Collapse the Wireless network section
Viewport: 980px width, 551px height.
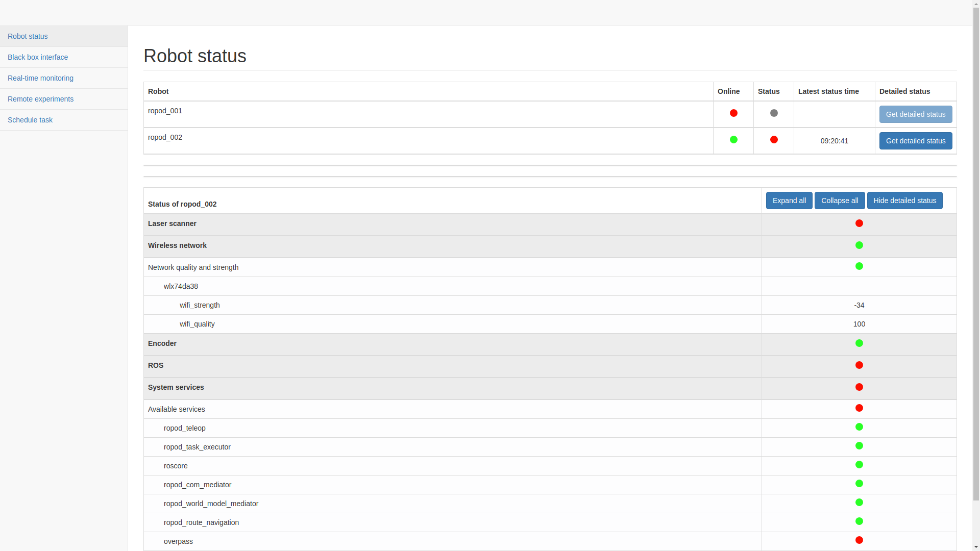coord(177,246)
